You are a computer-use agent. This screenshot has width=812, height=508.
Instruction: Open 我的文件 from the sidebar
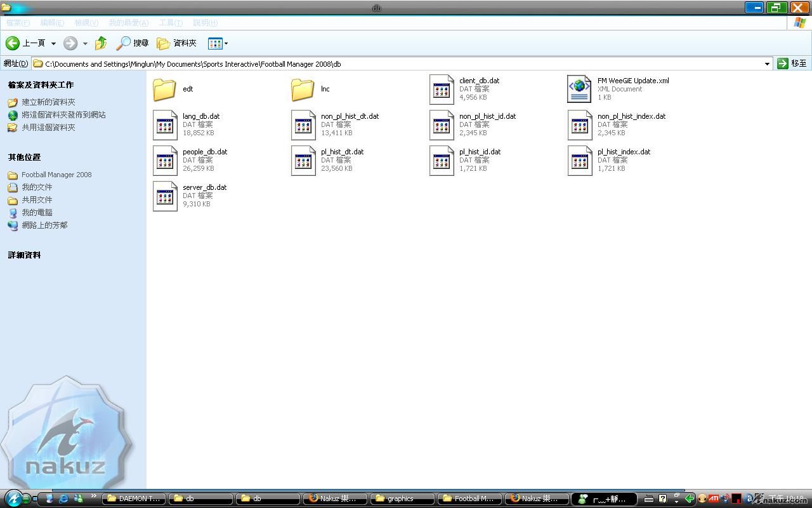coord(37,187)
